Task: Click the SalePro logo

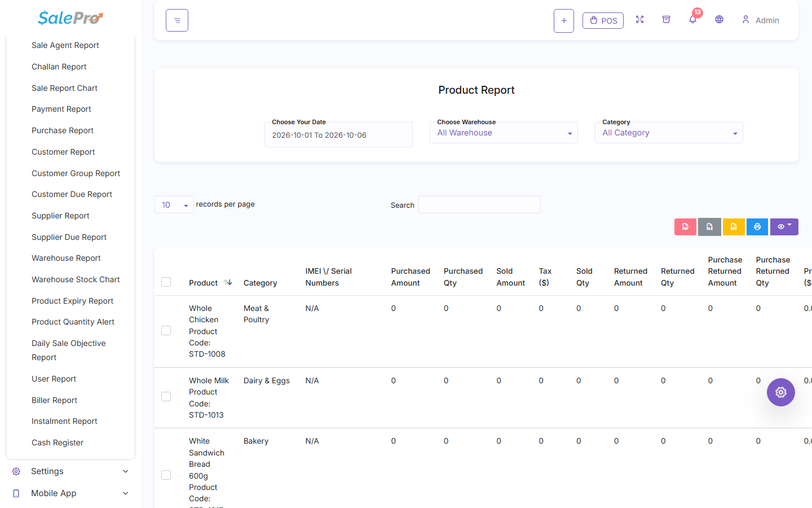Action: 70,18
